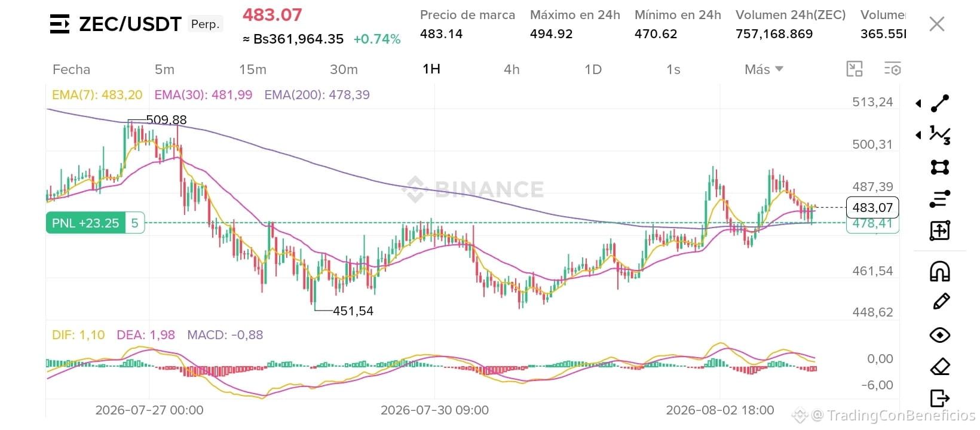Select the 1H timeframe tab

click(x=431, y=69)
